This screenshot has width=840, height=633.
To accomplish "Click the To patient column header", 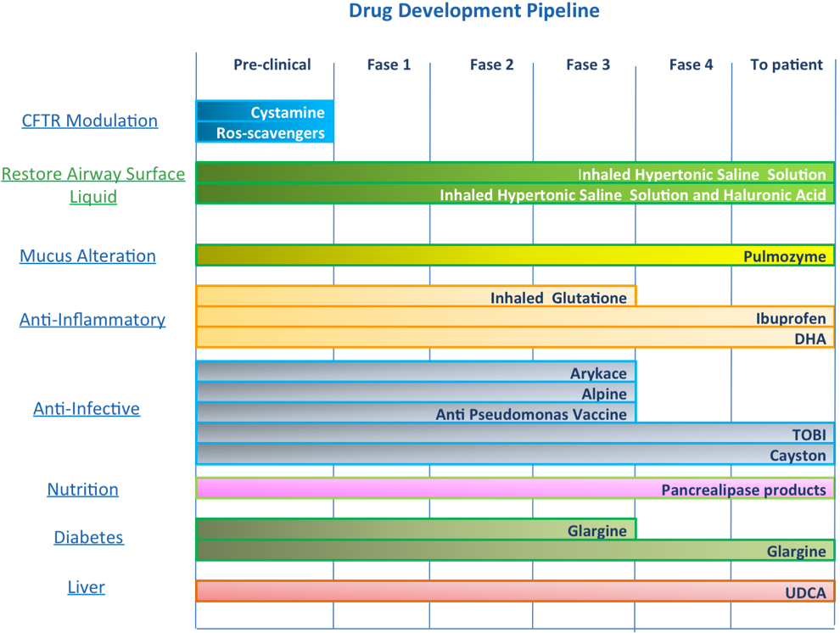I will (x=787, y=64).
